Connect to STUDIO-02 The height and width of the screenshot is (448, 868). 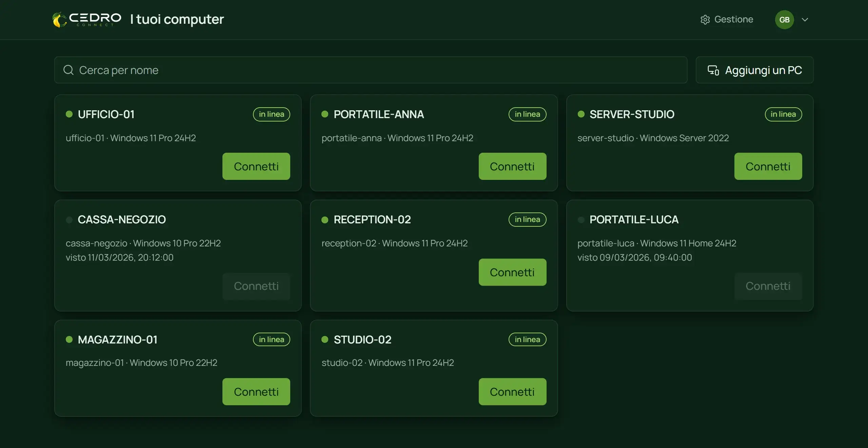click(x=512, y=392)
